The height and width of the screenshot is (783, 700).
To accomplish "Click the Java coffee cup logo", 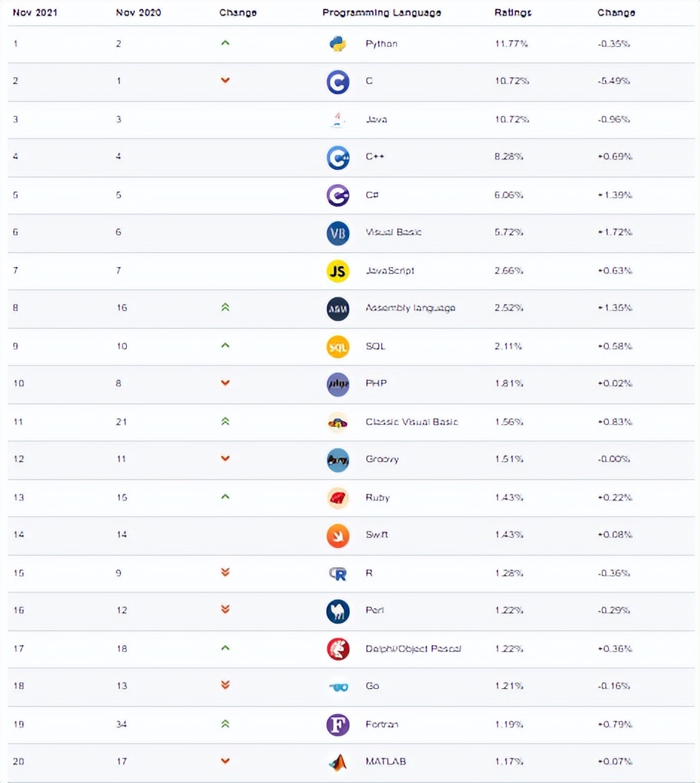I will coord(337,119).
